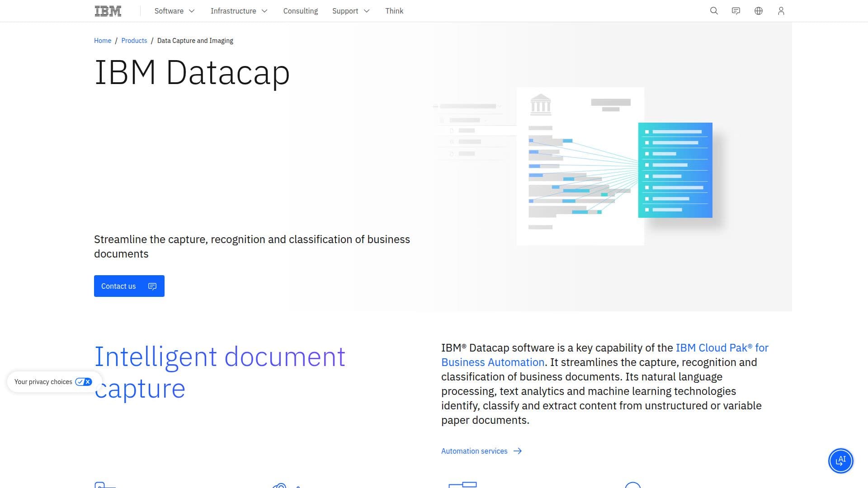Viewport: 868px width, 488px height.
Task: Click the IBM logo
Action: coord(108,11)
